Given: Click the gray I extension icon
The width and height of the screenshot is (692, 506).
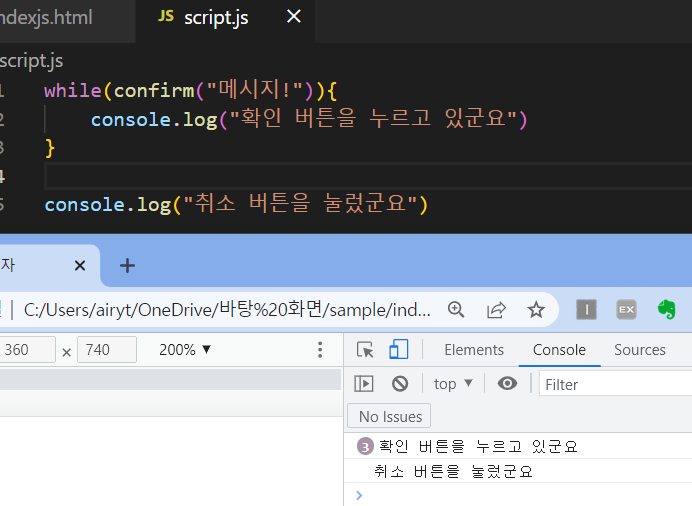Looking at the screenshot, I should [587, 310].
